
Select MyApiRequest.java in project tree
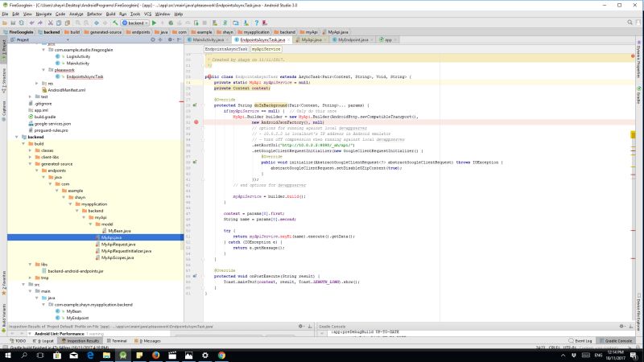(x=117, y=245)
